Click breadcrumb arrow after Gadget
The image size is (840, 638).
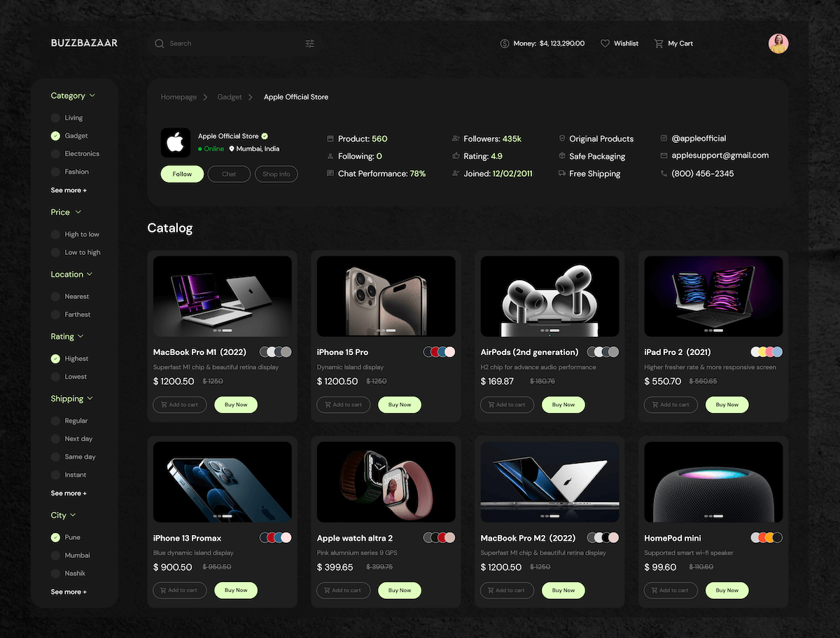(252, 97)
